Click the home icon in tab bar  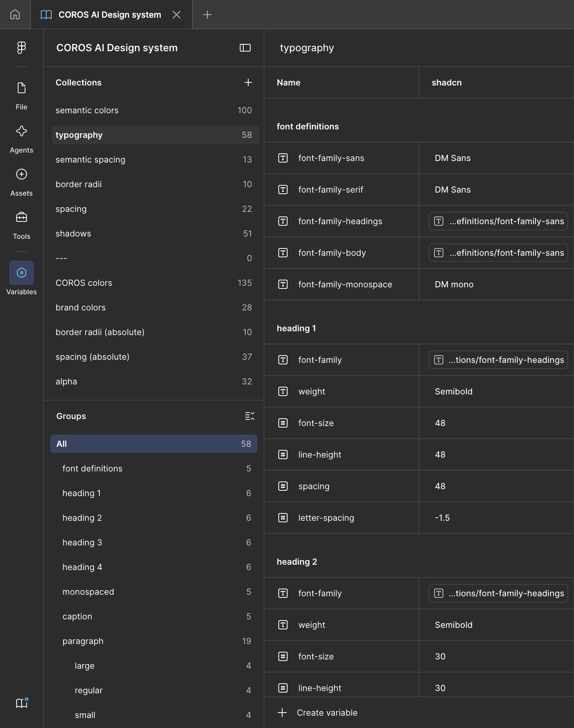(15, 15)
